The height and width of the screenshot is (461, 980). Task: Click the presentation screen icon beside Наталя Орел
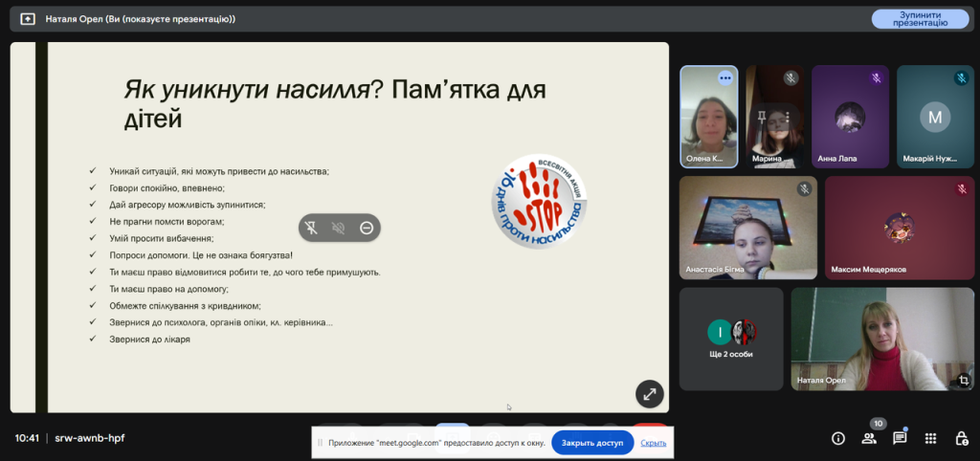point(28,18)
